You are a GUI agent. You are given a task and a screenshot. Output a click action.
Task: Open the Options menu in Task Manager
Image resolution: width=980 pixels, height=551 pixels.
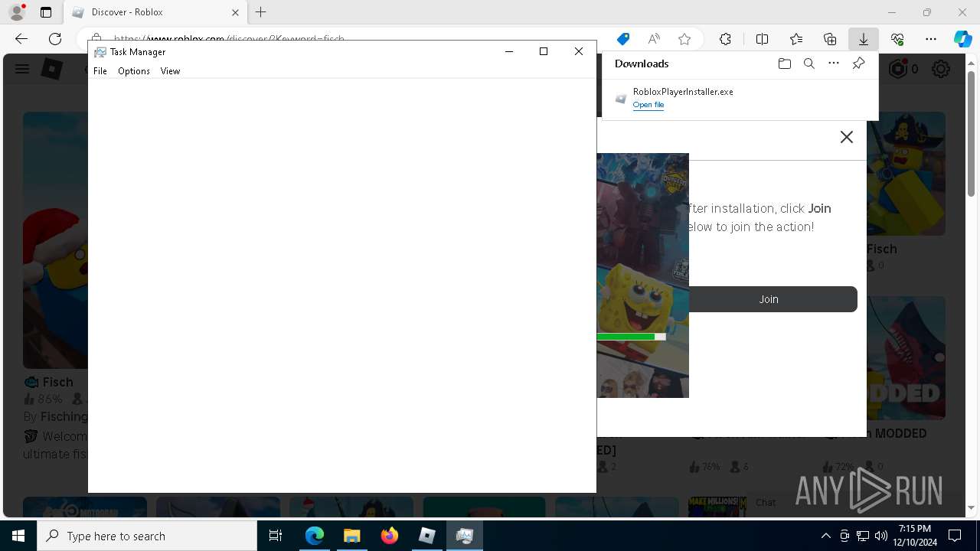coord(134,71)
